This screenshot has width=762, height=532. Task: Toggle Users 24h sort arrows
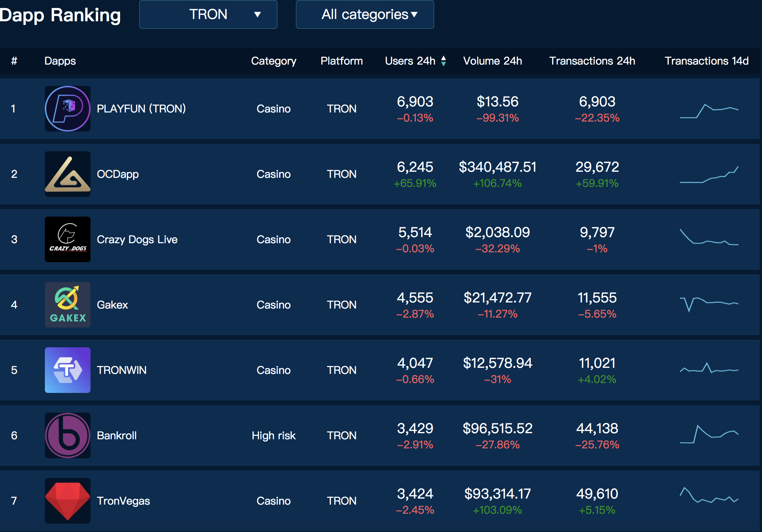[x=443, y=61]
